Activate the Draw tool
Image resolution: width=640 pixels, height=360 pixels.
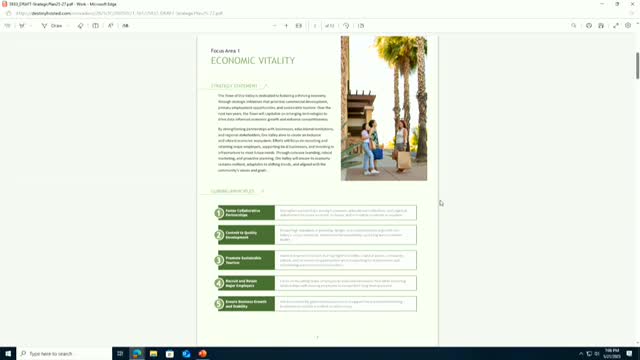(52, 26)
